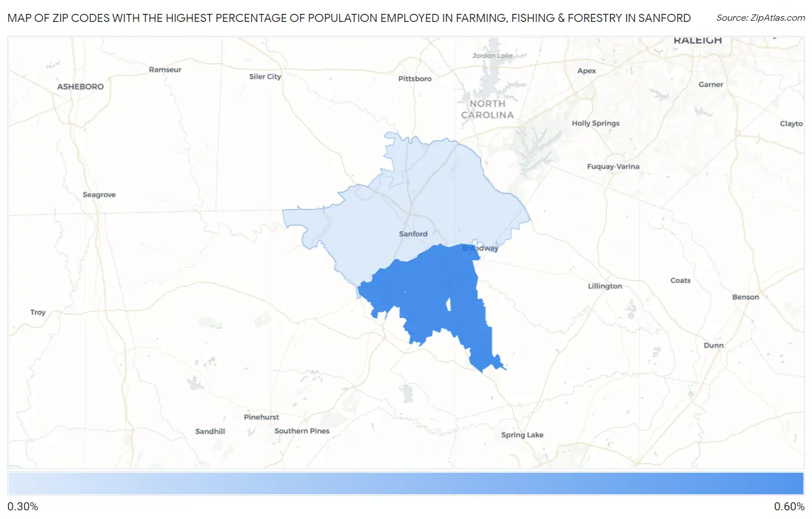This screenshot has width=812, height=519.
Task: Click the Jordan Lake label
Action: click(x=492, y=56)
